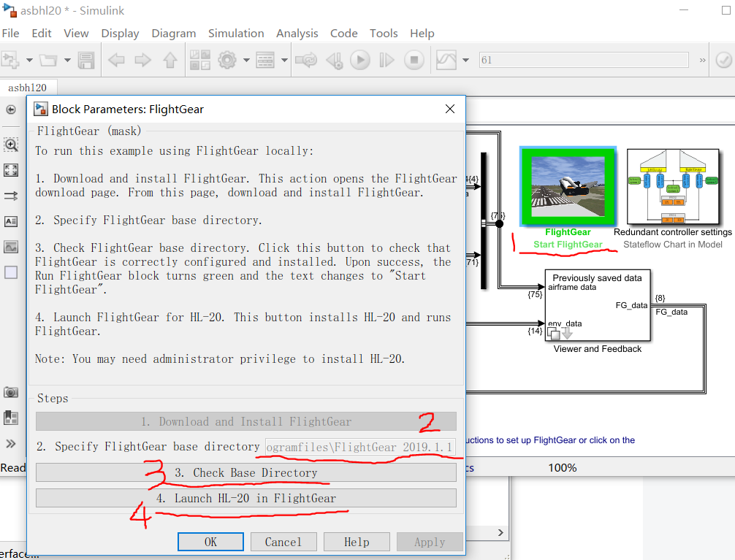Viewport: 735px width, 560px height.
Task: Expand the Open file dropdown arrow
Action: click(x=66, y=60)
